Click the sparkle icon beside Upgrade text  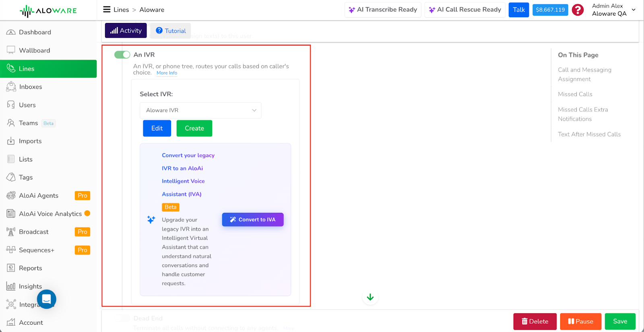tap(151, 220)
